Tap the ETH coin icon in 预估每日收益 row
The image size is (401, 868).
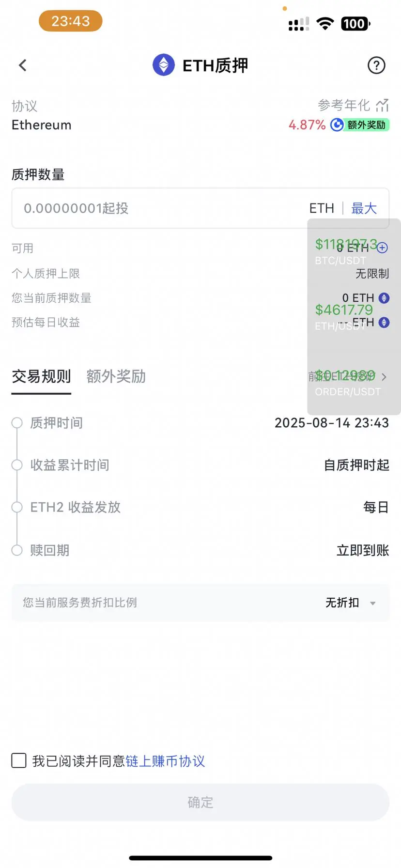tap(384, 323)
